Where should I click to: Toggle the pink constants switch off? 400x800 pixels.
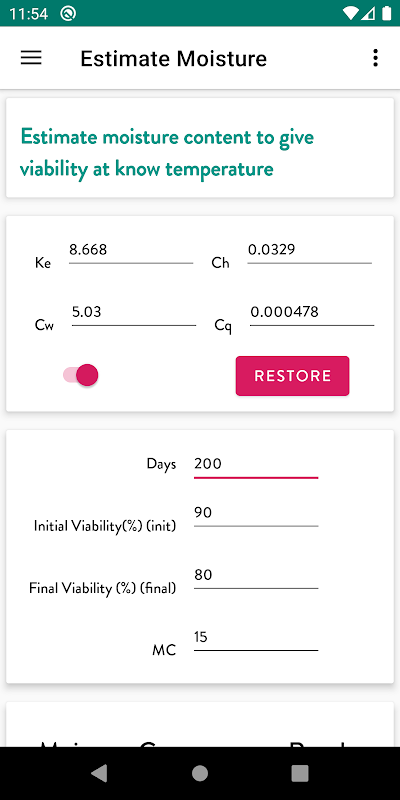[81, 375]
